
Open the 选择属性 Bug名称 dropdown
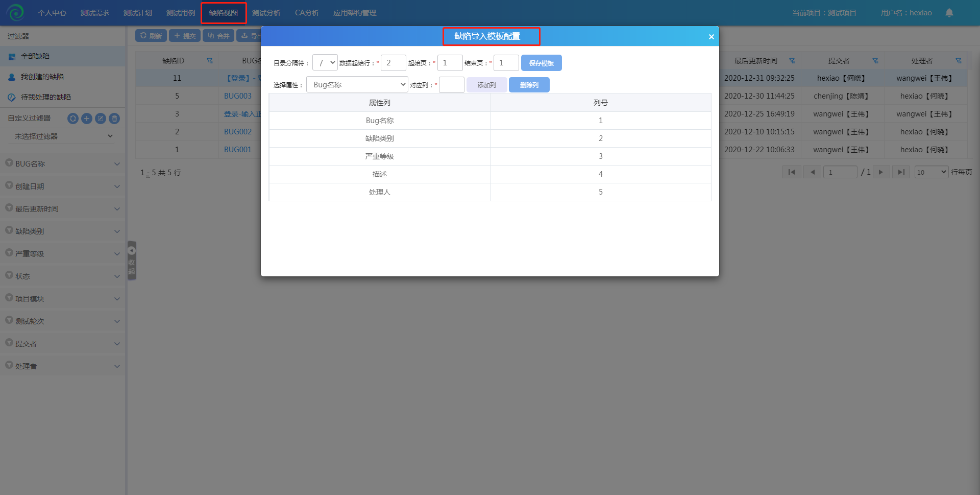pos(357,85)
